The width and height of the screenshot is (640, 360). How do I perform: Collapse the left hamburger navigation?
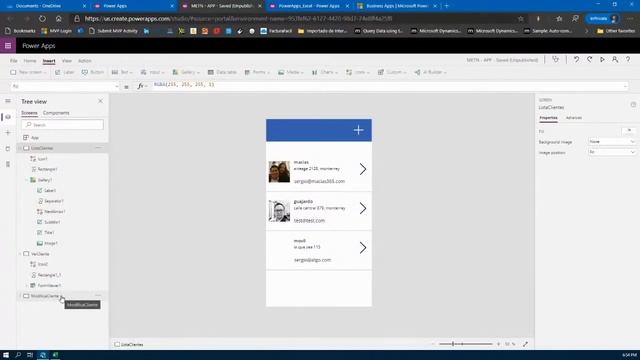pos(8,101)
